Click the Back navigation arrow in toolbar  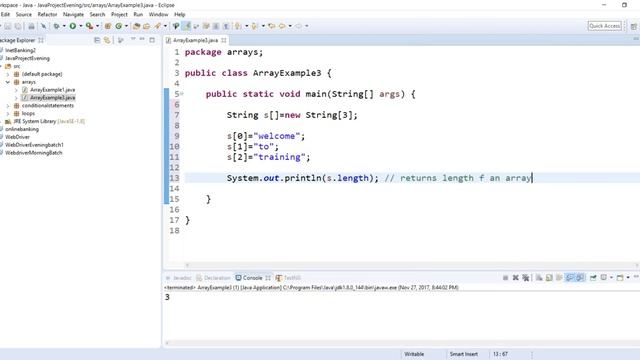pos(282,26)
